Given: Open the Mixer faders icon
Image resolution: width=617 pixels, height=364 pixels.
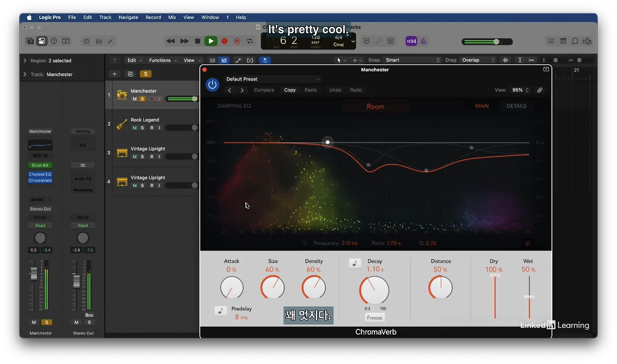Looking at the screenshot, I should pyautogui.click(x=99, y=41).
